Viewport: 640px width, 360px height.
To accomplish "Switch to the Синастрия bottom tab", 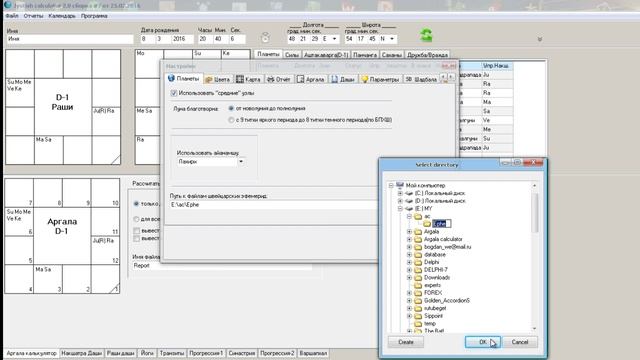I will (x=242, y=353).
